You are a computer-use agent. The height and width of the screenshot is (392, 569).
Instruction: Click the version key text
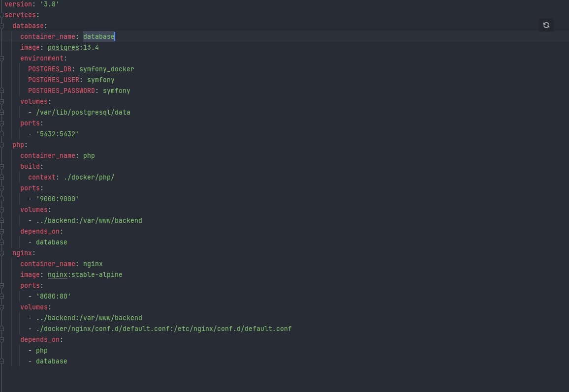[x=18, y=4]
